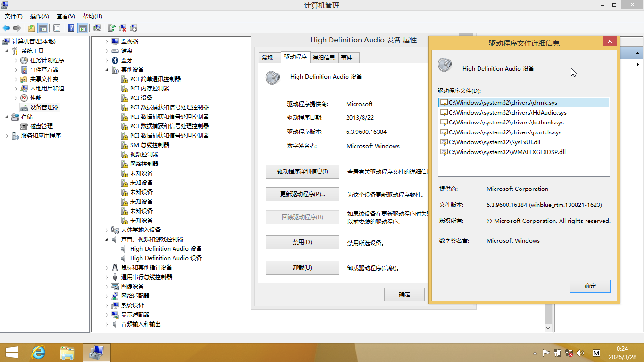Screen dimensions: 644x362
Task: Click the Scan for hardware changes icon
Action: point(97,28)
